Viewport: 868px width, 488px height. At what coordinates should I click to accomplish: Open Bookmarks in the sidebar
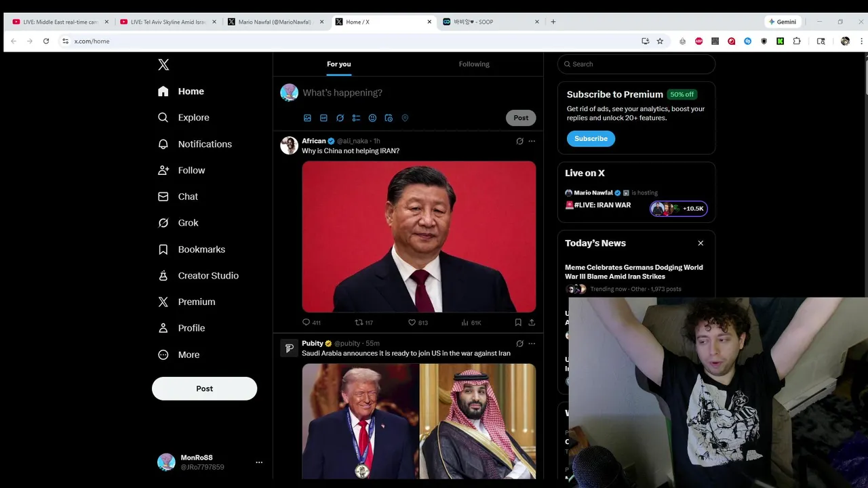[191, 249]
